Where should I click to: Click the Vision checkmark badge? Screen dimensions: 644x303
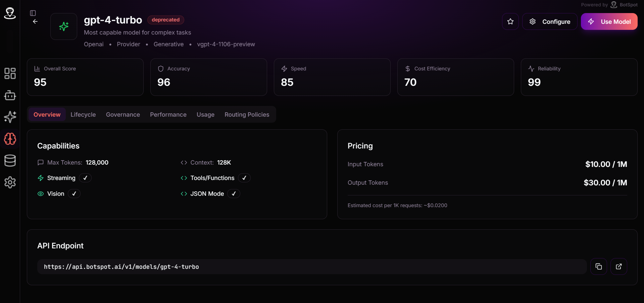[74, 194]
